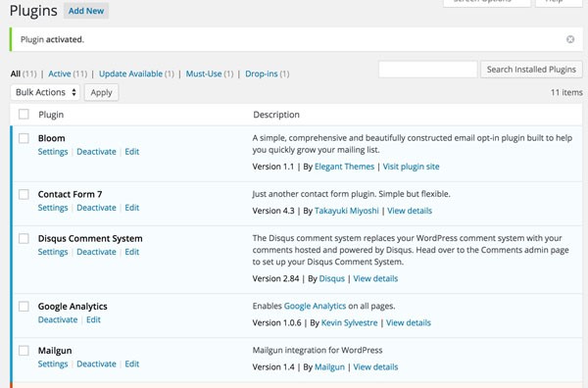Click the Plugin column header
This screenshot has width=588, height=388.
tap(51, 115)
